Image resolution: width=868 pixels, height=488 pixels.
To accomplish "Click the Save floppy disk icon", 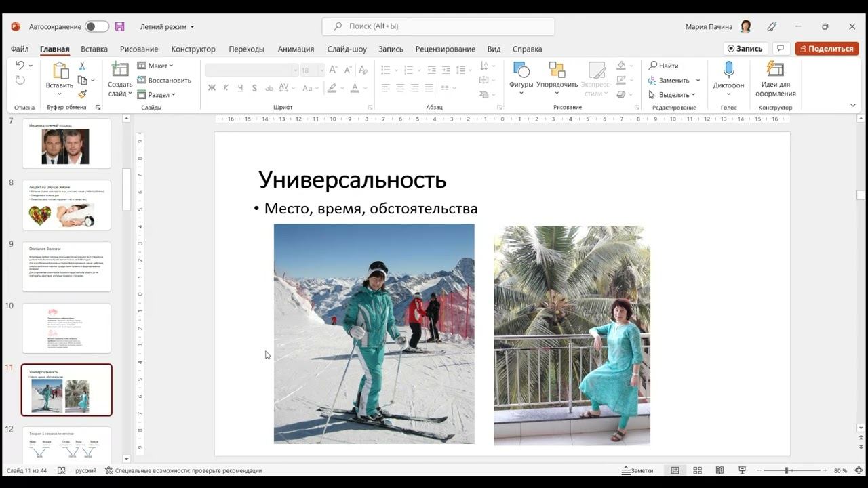I will point(120,26).
